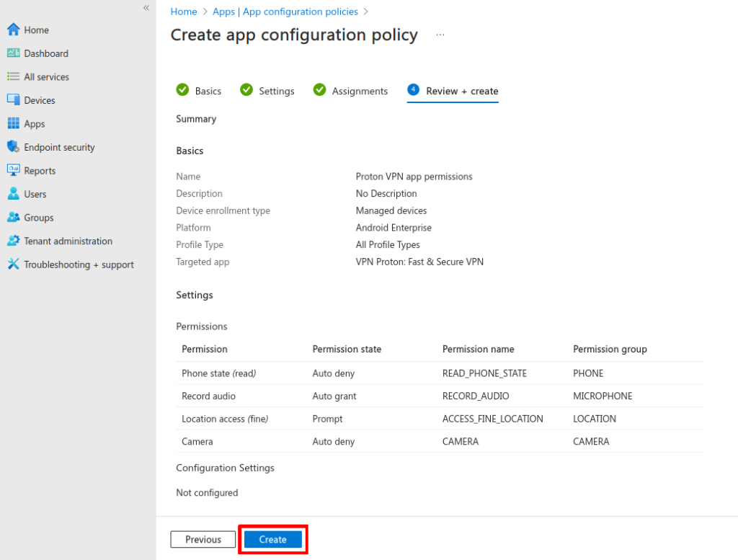Viewport: 738px width, 560px height.
Task: Click the Managed devices enrollment value
Action: pos(391,210)
